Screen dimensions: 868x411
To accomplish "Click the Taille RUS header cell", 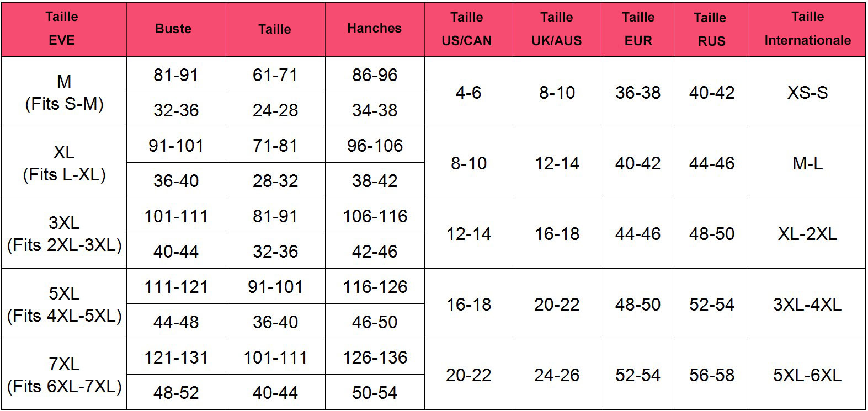I will 712,29.
